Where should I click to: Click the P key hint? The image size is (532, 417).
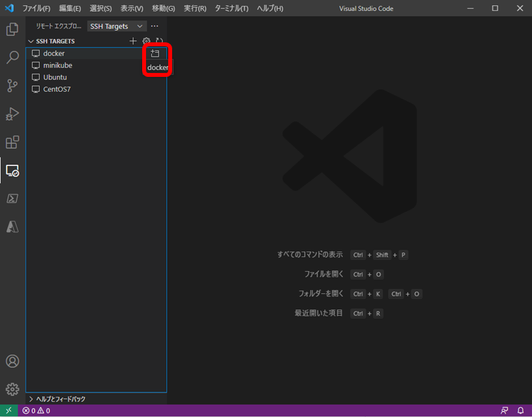click(403, 255)
